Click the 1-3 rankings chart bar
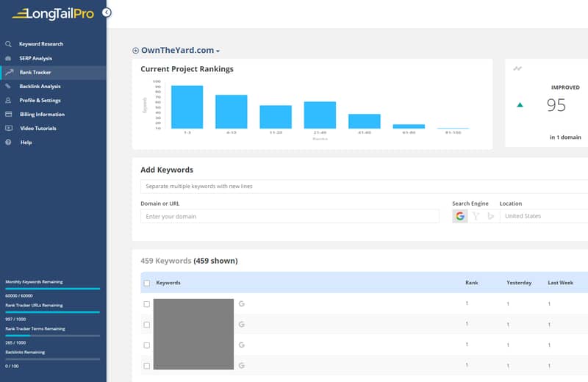Screen dimensions: 588x382 click(x=187, y=107)
